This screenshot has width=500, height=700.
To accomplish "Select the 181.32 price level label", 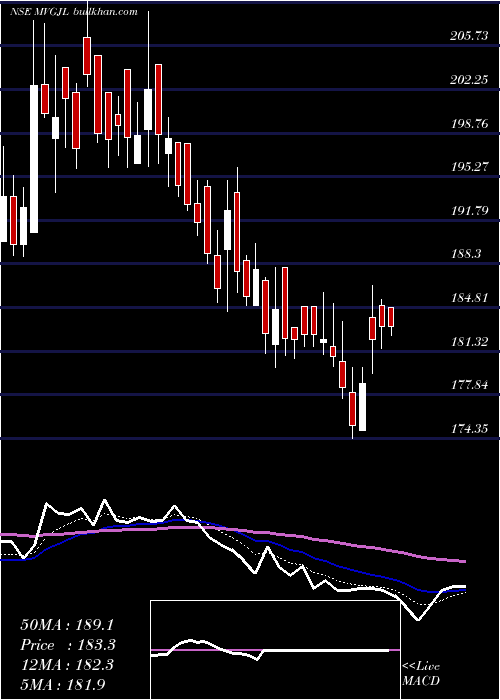I will click(469, 342).
